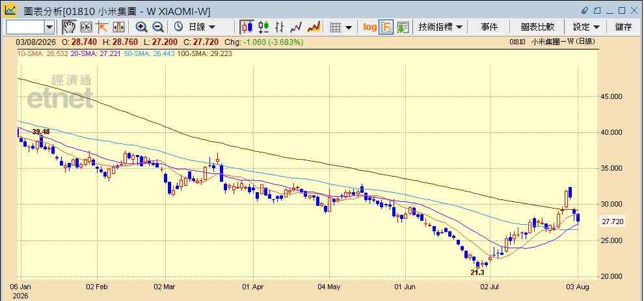
Task: Open the 技術指標 dropdown menu
Action: pos(440,27)
